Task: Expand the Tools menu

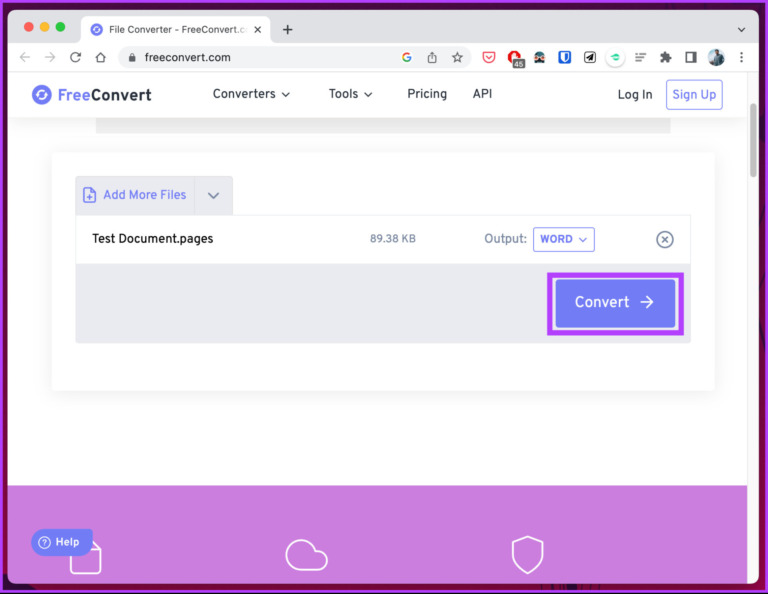Action: click(x=350, y=94)
